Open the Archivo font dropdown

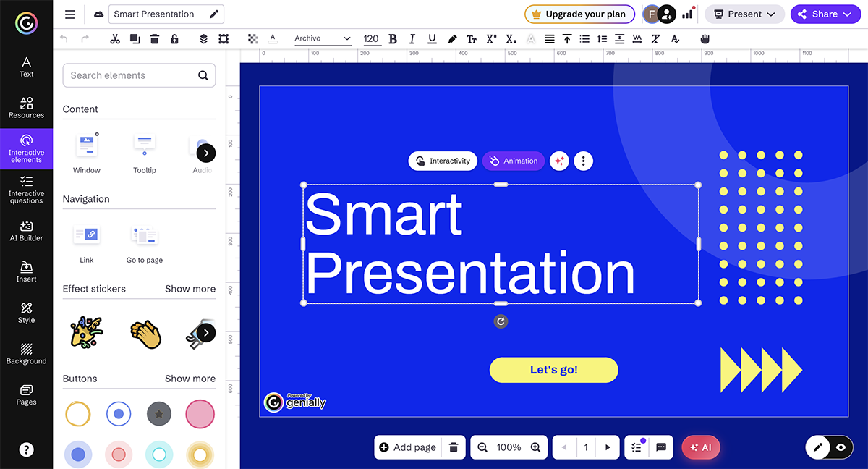322,39
